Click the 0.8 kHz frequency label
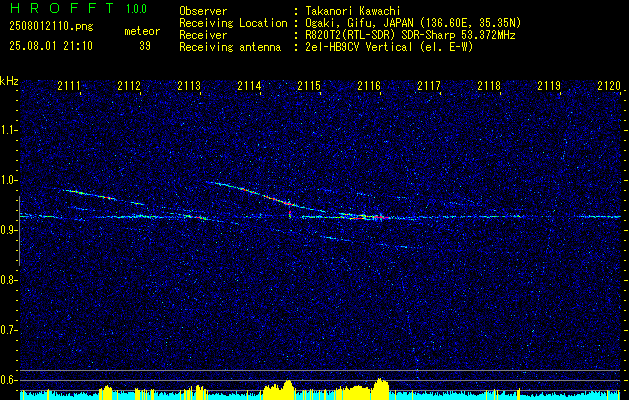This screenshot has height=400, width=629. [x=9, y=280]
